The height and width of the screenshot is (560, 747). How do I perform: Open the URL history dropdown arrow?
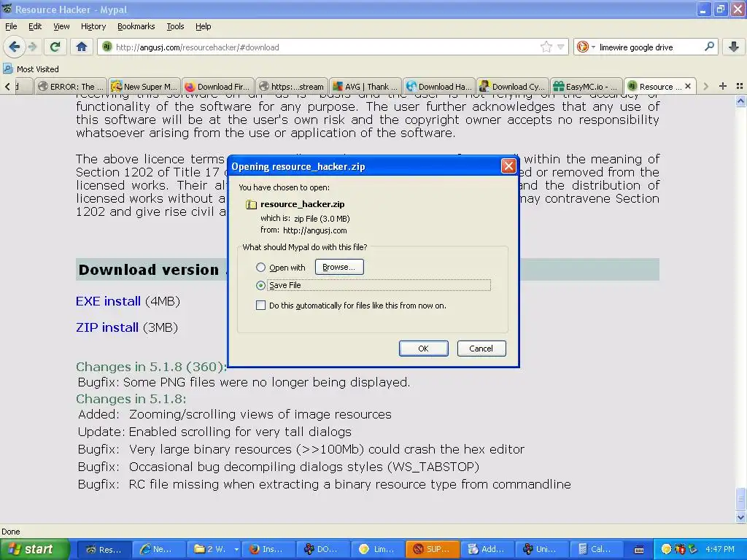tap(561, 47)
